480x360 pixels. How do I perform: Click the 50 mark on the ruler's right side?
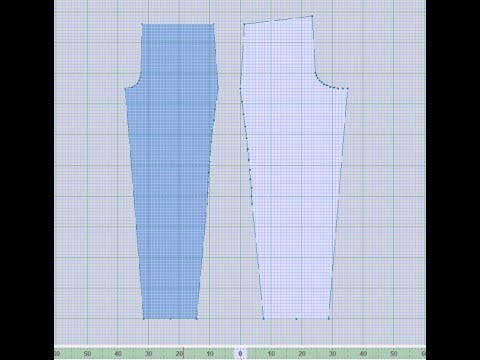394,353
